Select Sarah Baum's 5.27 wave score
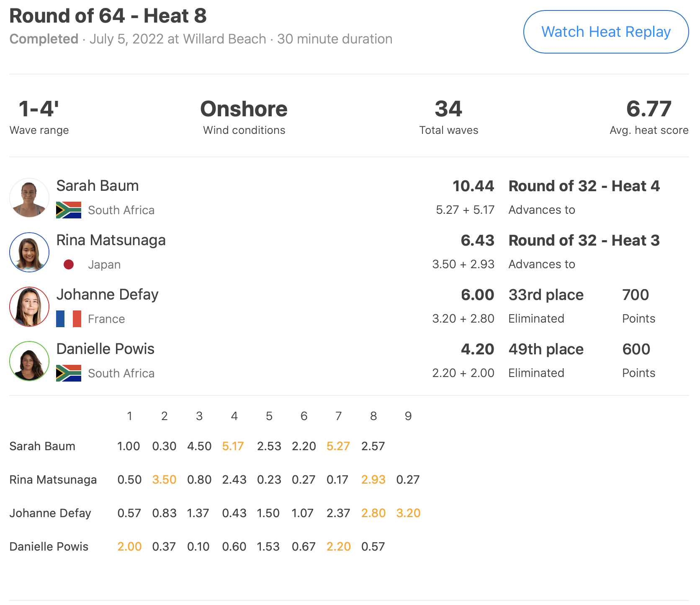The width and height of the screenshot is (700, 605). (338, 446)
